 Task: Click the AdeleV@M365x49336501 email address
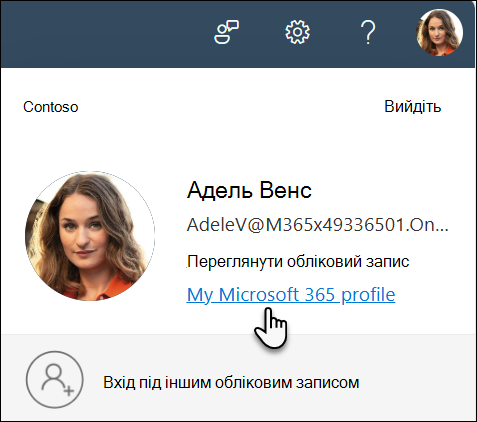317,225
